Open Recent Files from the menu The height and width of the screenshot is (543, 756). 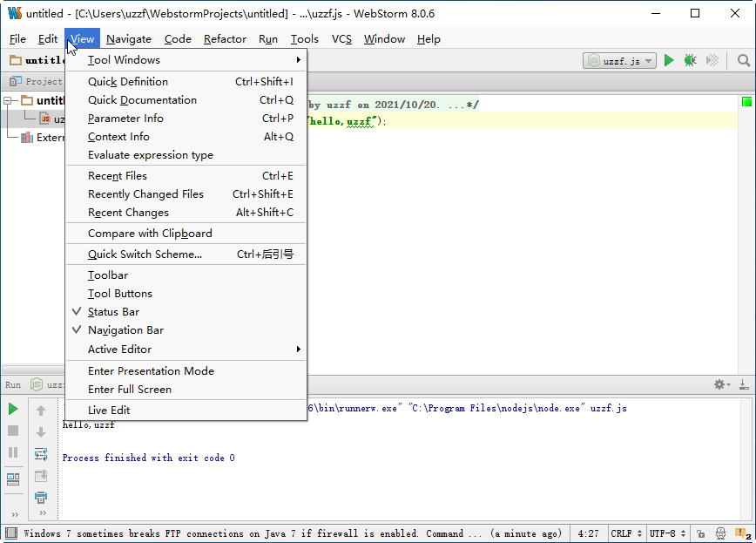186,176
